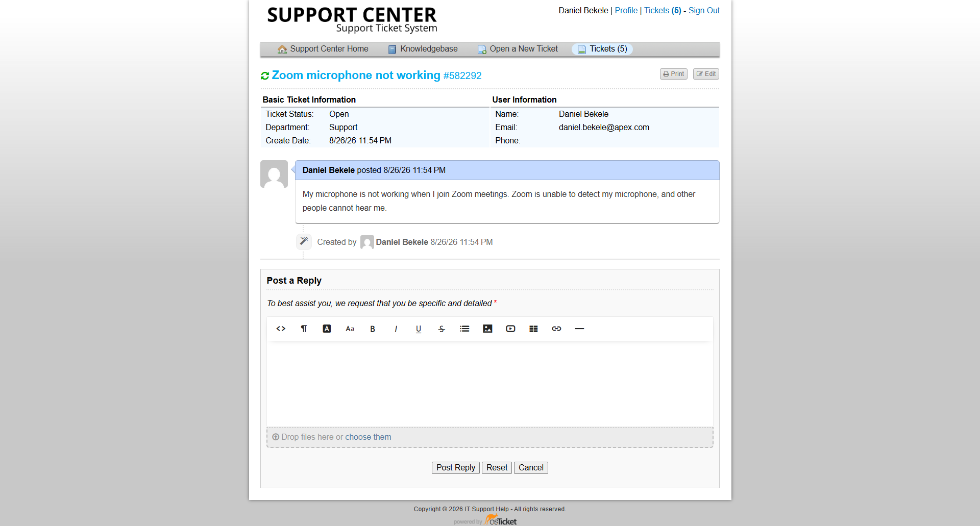
Task: Go to Support Center Home
Action: [323, 49]
